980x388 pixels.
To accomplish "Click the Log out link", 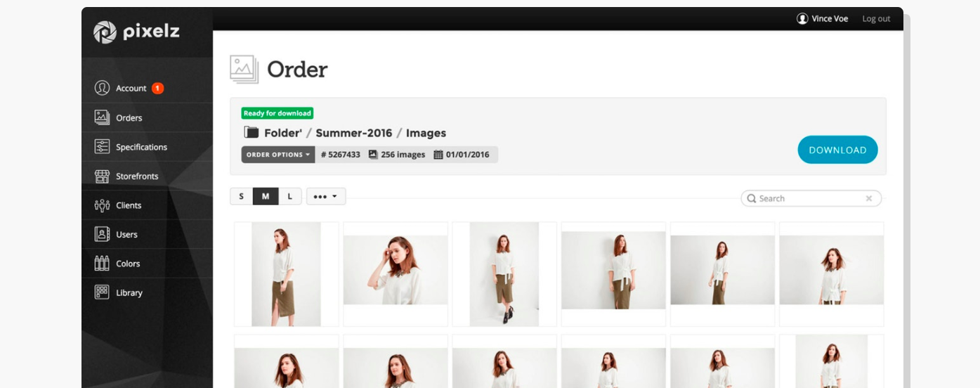I will tap(876, 19).
